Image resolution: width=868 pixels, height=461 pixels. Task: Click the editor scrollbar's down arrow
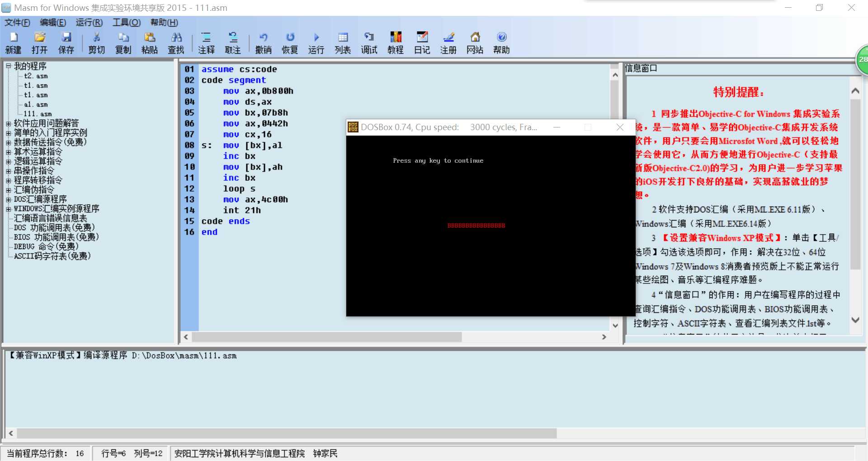coord(615,325)
